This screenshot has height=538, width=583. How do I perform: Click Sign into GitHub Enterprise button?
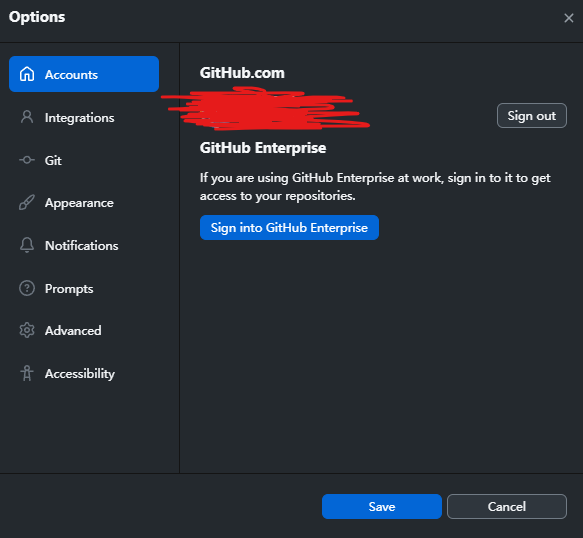[x=289, y=227]
